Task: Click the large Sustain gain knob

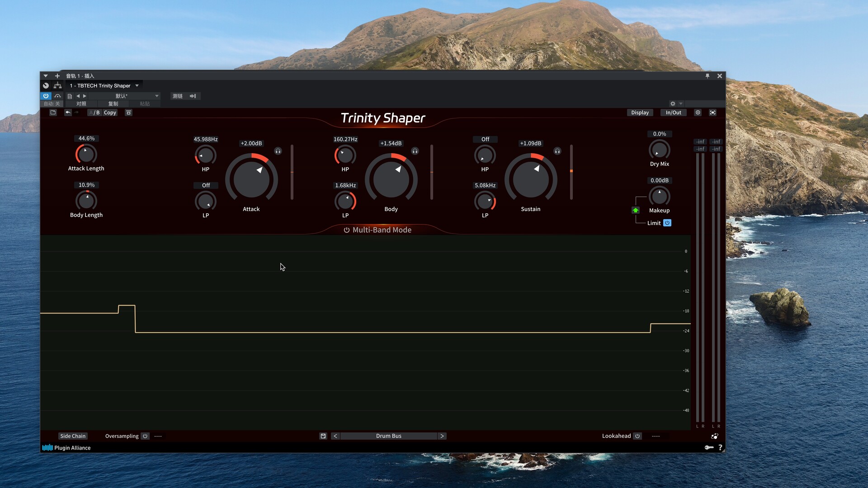Action: click(531, 179)
